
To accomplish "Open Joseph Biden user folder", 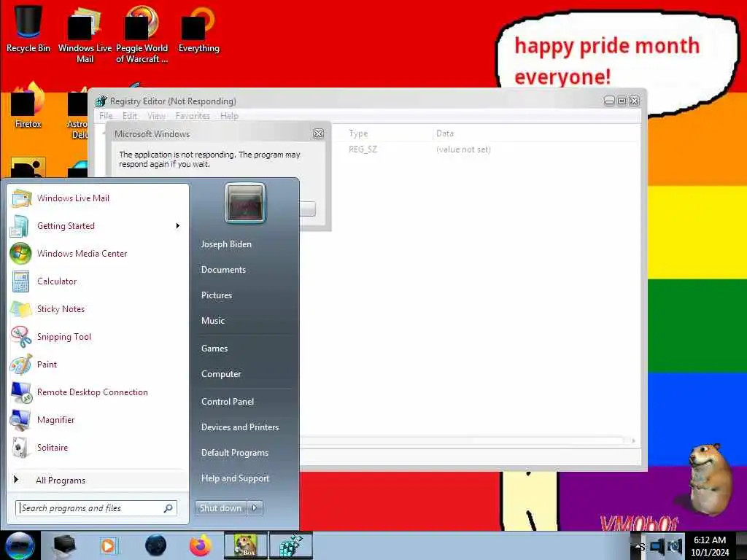I will (x=226, y=244).
